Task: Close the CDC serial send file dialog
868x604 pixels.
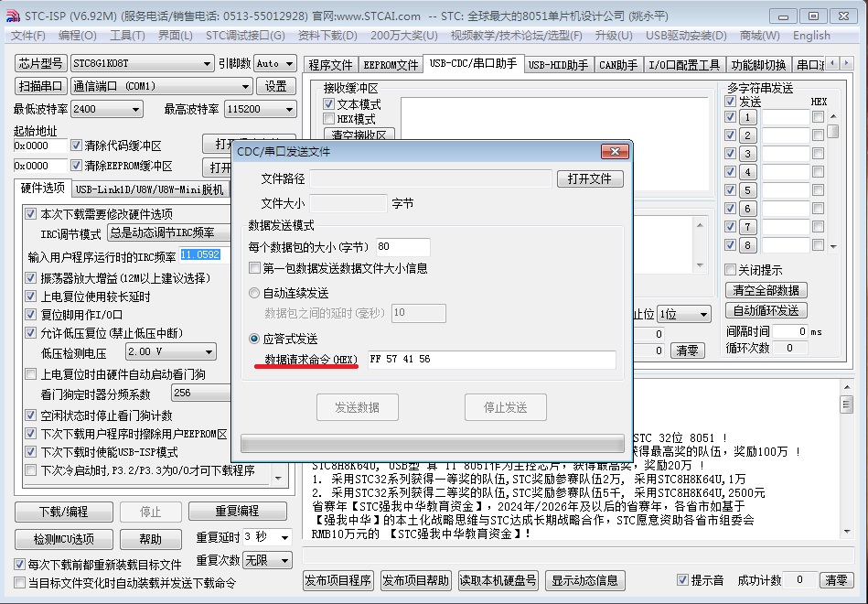Action: 615,151
